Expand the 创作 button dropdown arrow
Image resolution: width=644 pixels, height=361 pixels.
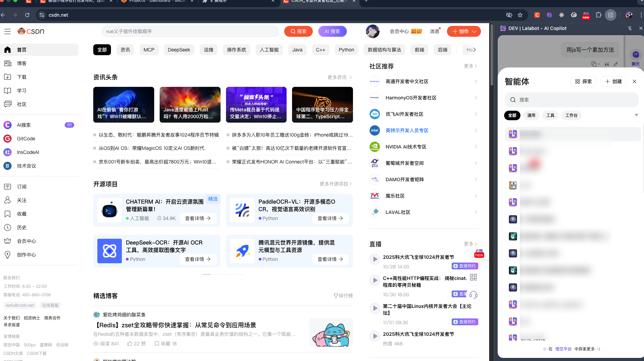coord(473,31)
